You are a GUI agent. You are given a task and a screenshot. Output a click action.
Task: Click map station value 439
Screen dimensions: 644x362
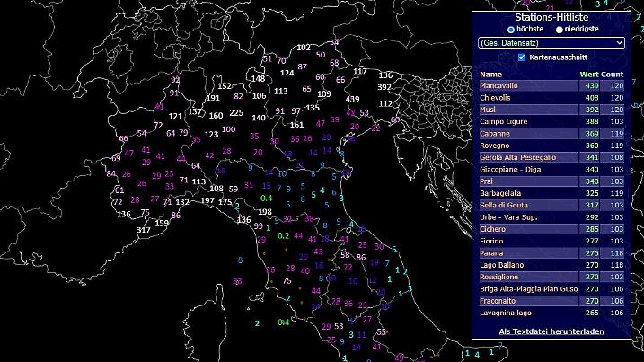(352, 99)
